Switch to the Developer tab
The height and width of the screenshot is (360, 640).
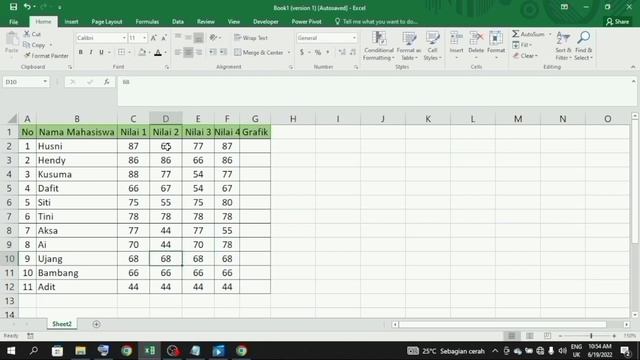click(x=266, y=22)
